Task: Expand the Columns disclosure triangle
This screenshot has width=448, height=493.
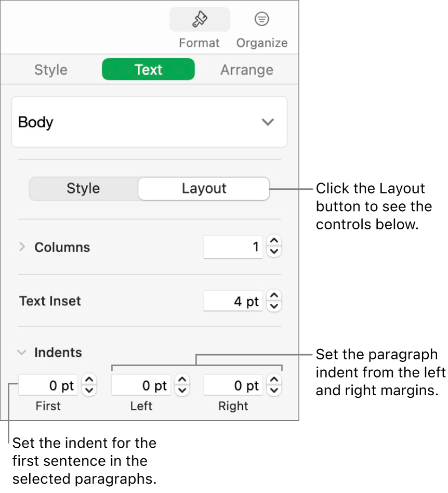Action: [x=22, y=247]
